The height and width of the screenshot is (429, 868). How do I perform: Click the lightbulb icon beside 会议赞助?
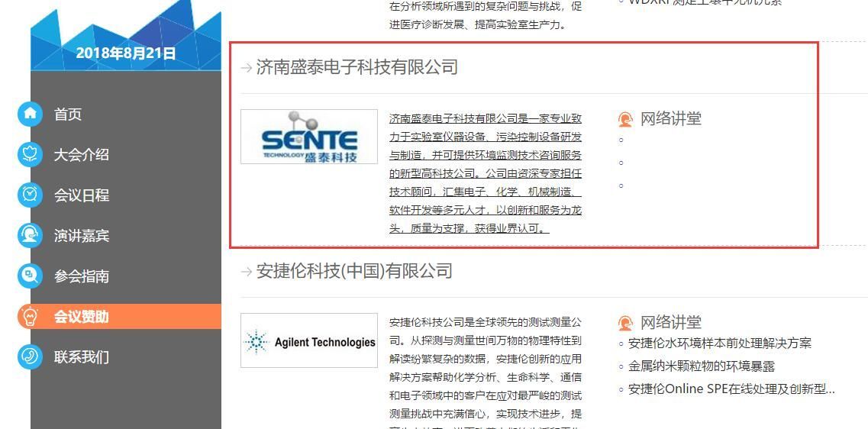(30, 317)
